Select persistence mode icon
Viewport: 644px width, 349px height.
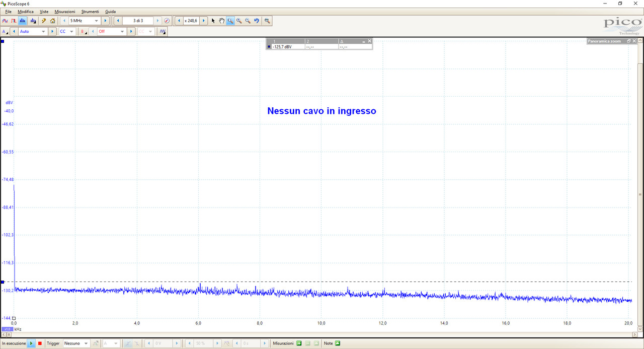(14, 21)
